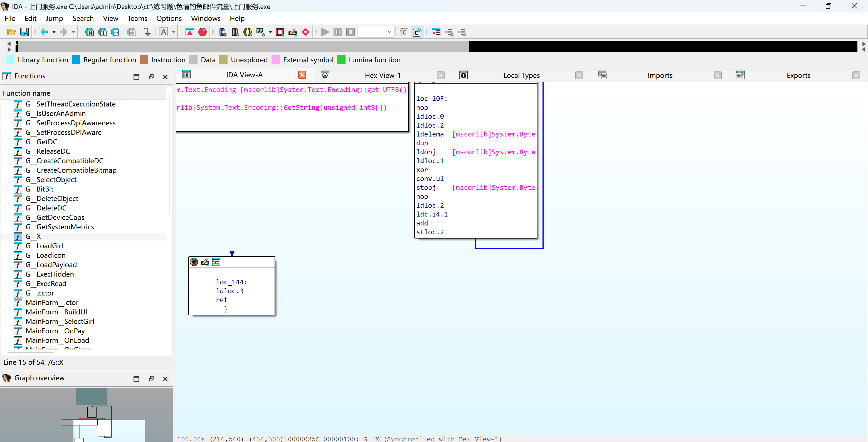Open the Teams menu
The image size is (868, 442).
tap(137, 18)
